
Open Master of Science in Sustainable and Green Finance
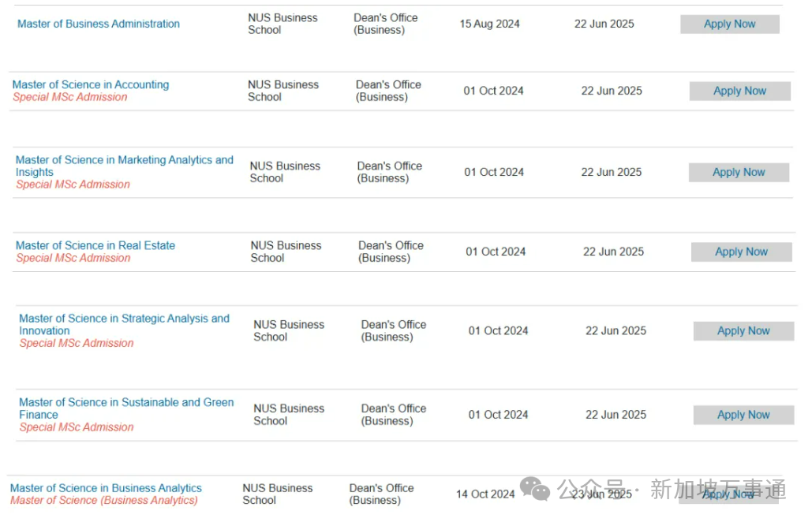click(126, 408)
